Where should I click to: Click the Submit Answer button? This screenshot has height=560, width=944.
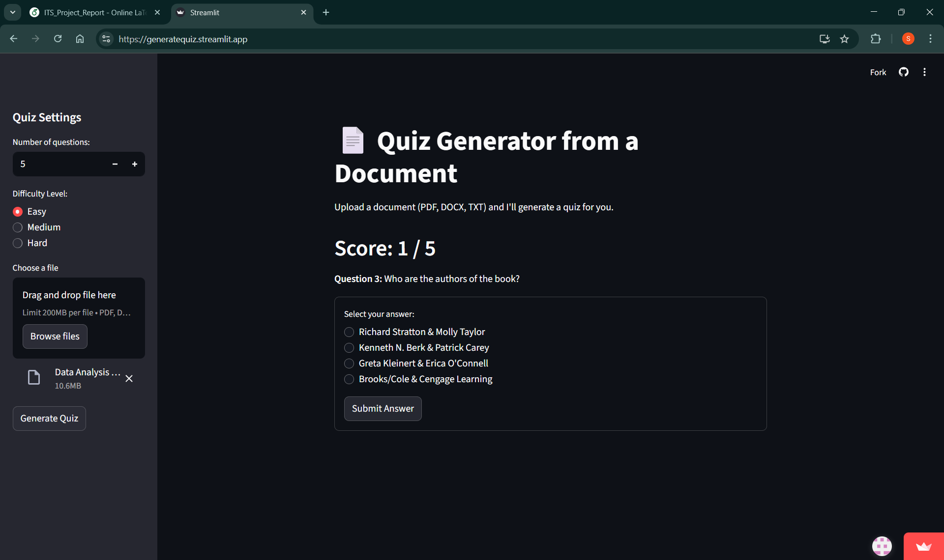383,409
